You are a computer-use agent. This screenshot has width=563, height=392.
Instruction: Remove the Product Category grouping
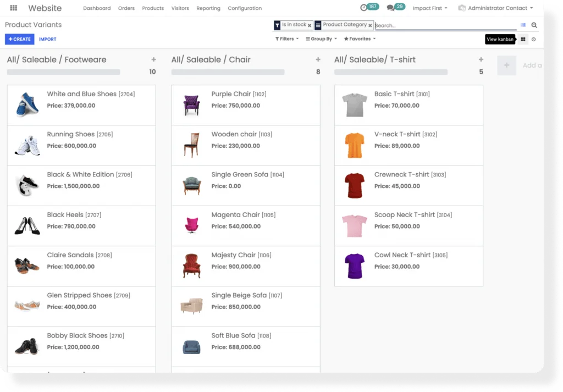point(370,25)
